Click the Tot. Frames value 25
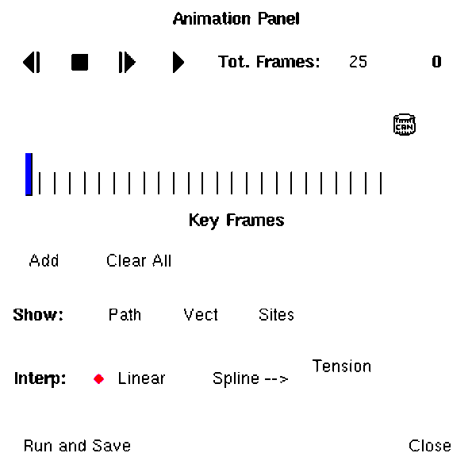 (x=358, y=62)
